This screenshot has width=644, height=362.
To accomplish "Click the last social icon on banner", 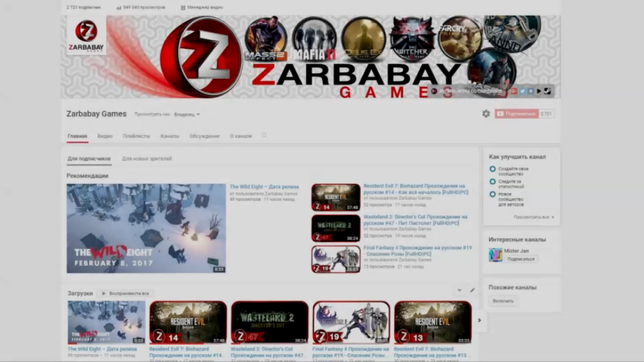I will click(548, 91).
